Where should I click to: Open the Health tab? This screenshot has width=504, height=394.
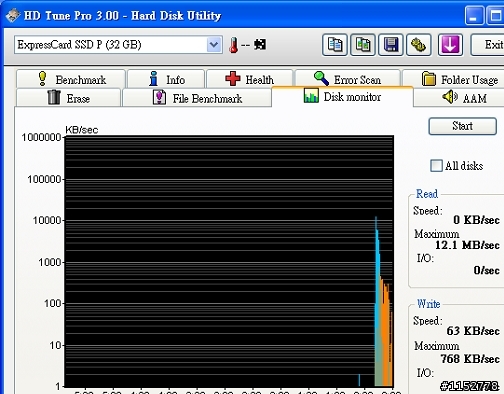tap(250, 79)
